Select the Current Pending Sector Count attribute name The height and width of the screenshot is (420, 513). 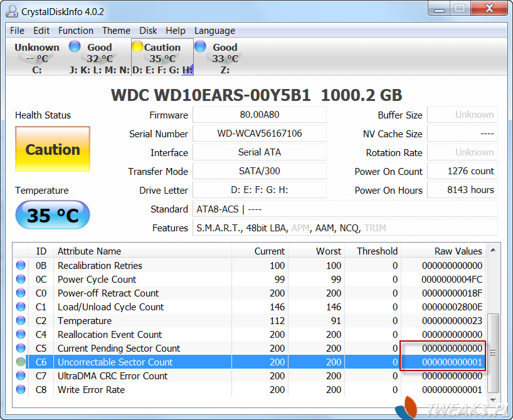point(119,348)
